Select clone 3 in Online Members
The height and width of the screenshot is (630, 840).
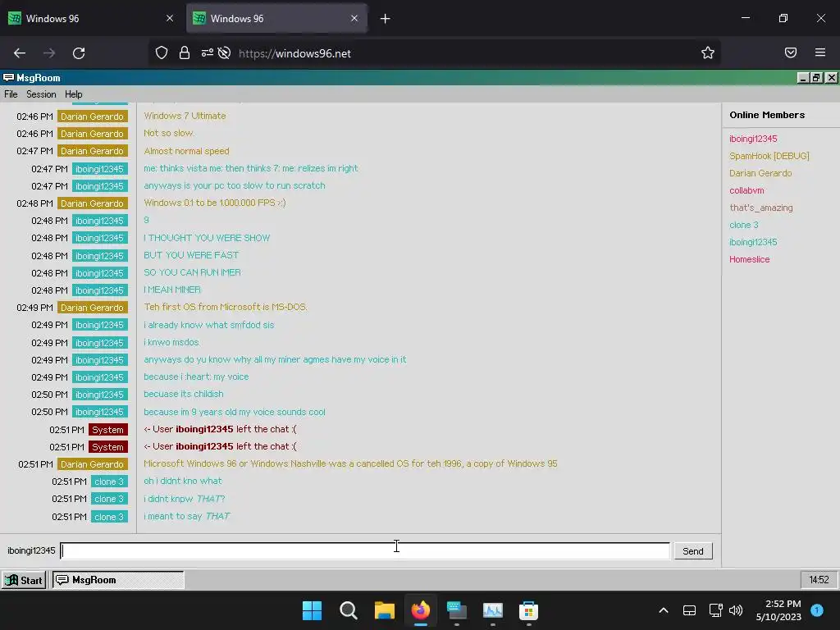(743, 225)
